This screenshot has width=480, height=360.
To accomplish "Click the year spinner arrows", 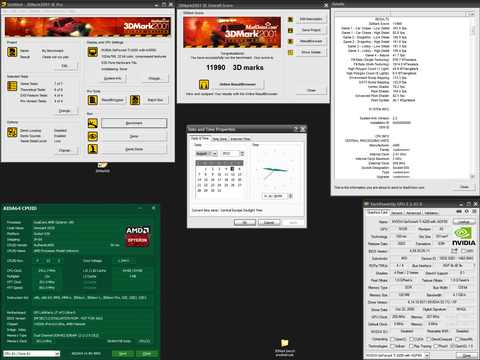I will pos(242,153).
